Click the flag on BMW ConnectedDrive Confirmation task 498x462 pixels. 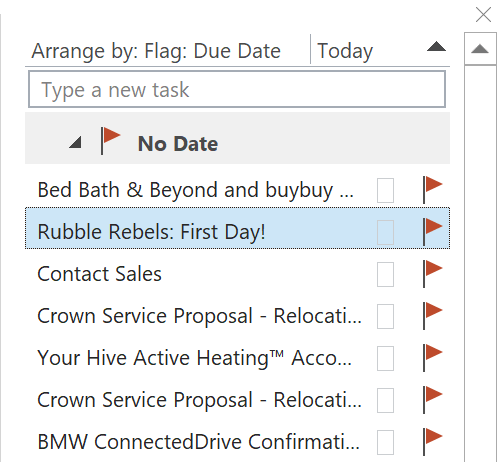tap(432, 442)
